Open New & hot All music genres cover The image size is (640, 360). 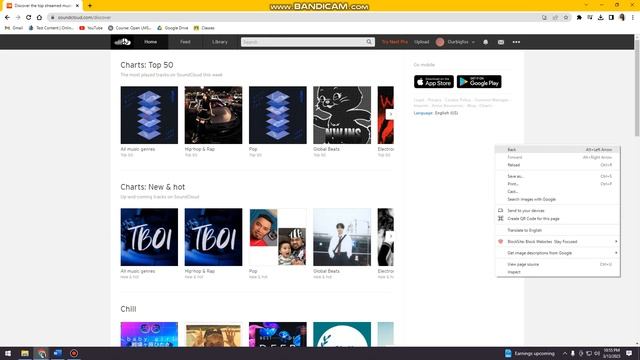tap(149, 237)
